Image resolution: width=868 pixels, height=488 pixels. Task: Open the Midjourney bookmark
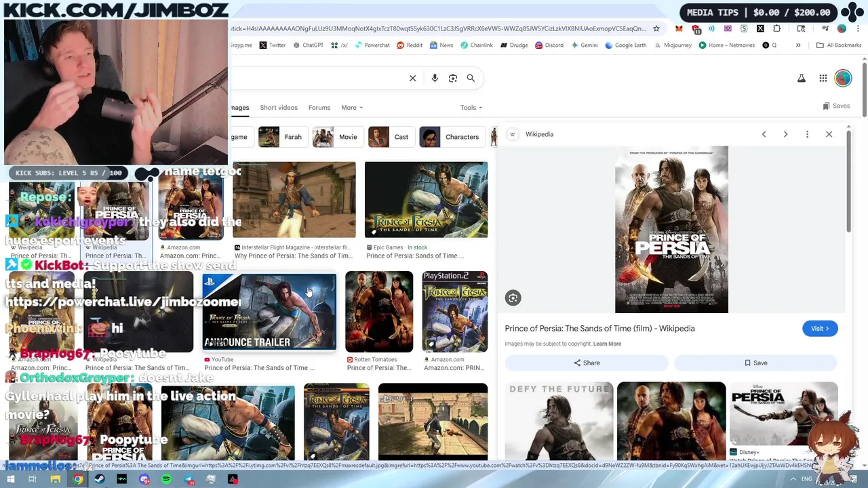673,45
